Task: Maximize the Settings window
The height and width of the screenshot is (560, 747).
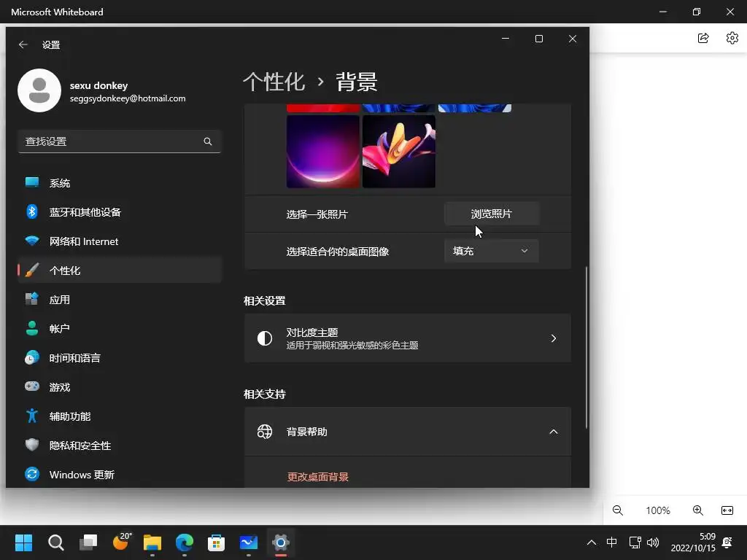Action: point(539,39)
